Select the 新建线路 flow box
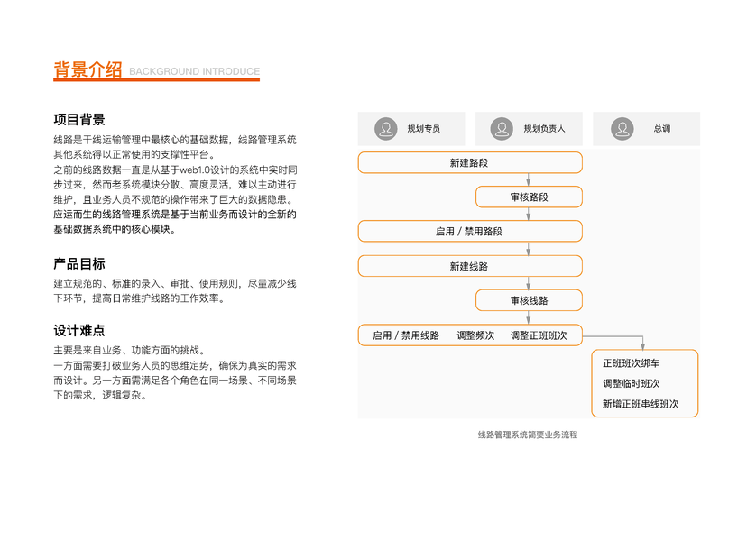Viewport: 756px width, 541px height. tap(470, 266)
